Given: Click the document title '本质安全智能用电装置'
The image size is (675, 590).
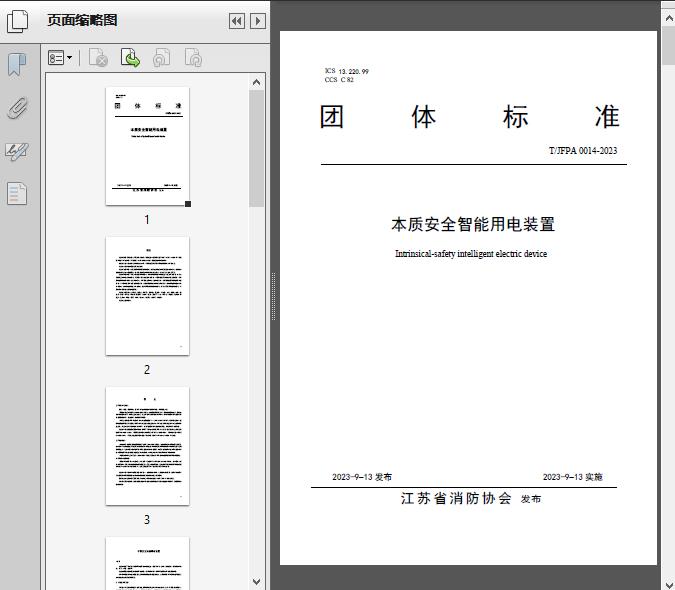Looking at the screenshot, I should coord(473,224).
